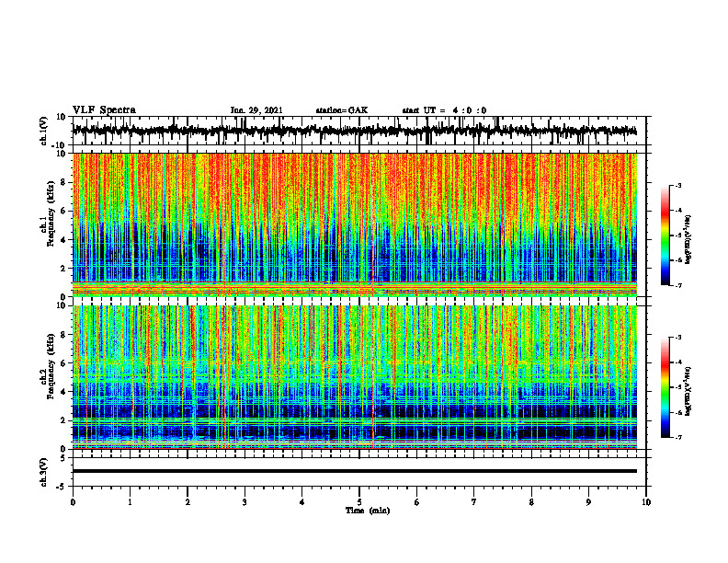The width and height of the screenshot is (728, 563).
Task: Click the "station=GAK" label
Action: pyautogui.click(x=342, y=110)
